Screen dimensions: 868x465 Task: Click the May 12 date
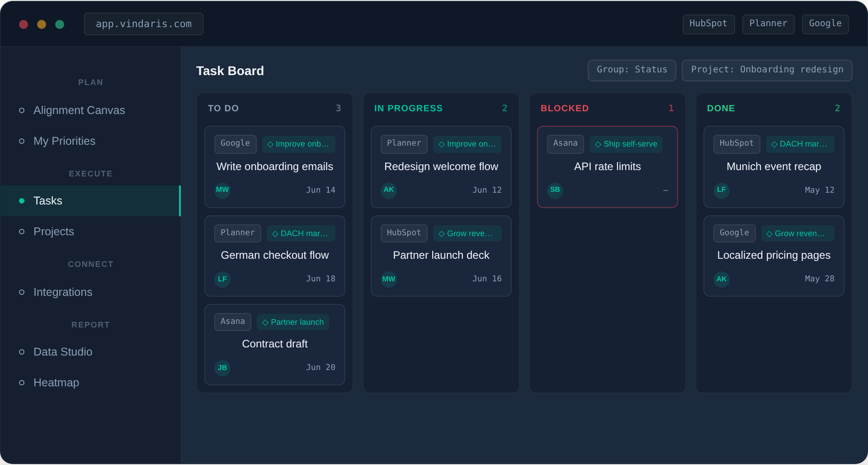[x=820, y=190]
